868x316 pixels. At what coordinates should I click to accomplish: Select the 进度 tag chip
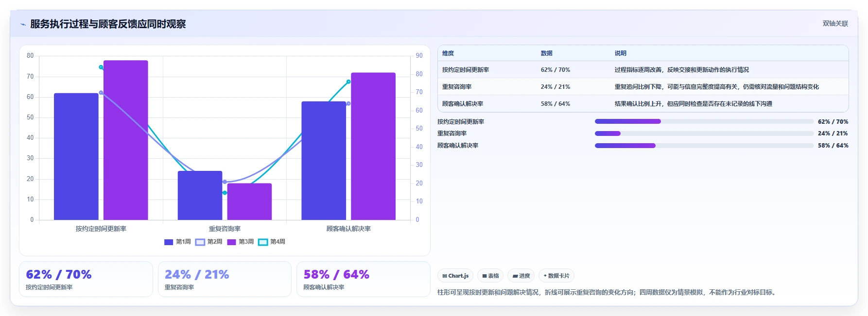click(x=521, y=276)
